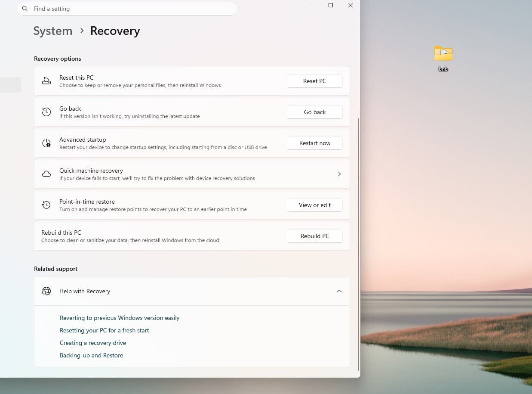Click the Rebuild PC button
Screen dimensions: 532x394
click(315, 236)
